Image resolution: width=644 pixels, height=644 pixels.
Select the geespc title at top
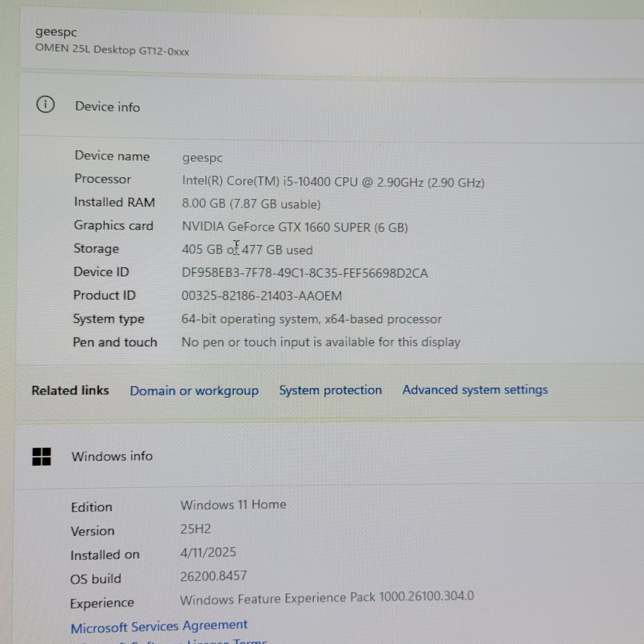(x=56, y=32)
